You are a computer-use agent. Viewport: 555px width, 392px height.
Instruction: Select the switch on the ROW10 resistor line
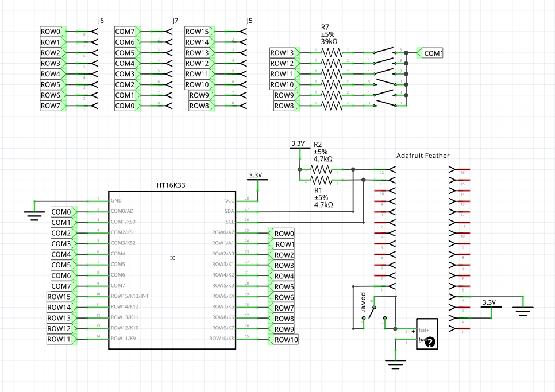[385, 82]
